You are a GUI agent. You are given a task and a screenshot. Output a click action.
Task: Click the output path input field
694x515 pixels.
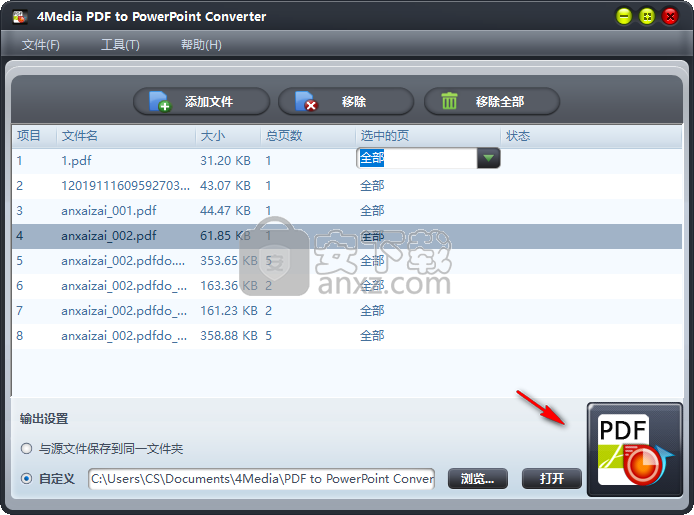tap(262, 479)
